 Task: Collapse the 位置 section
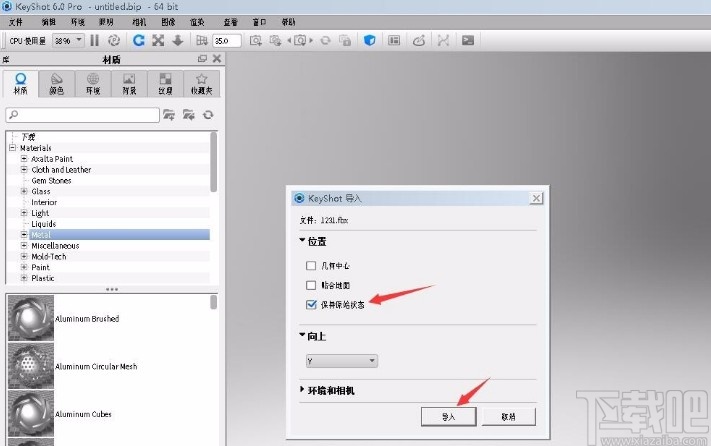302,240
